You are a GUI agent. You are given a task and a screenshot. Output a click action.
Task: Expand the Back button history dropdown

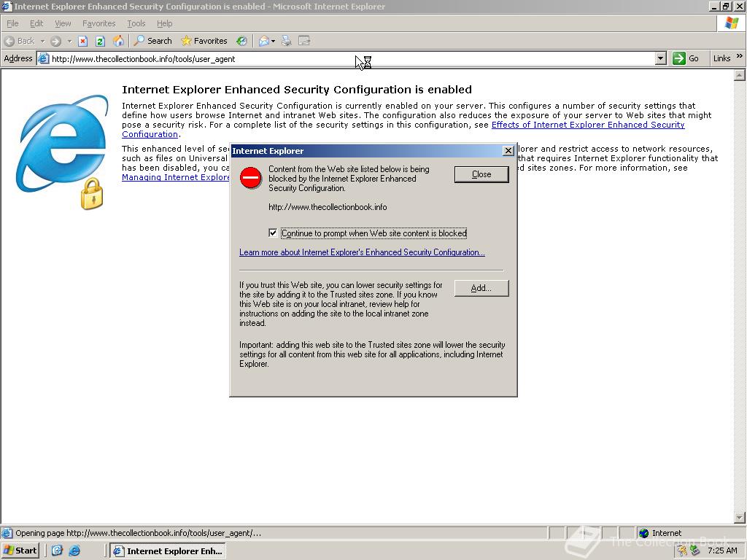click(42, 41)
